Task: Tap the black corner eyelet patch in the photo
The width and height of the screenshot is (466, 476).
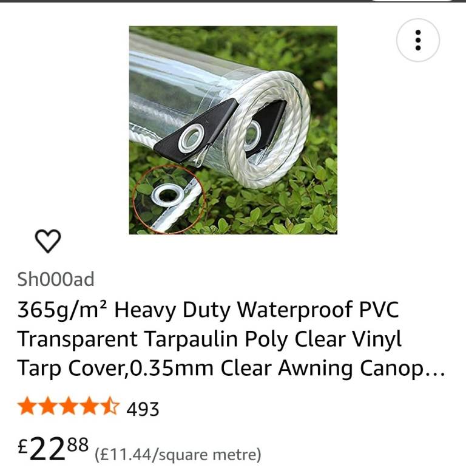Action: pyautogui.click(x=195, y=131)
